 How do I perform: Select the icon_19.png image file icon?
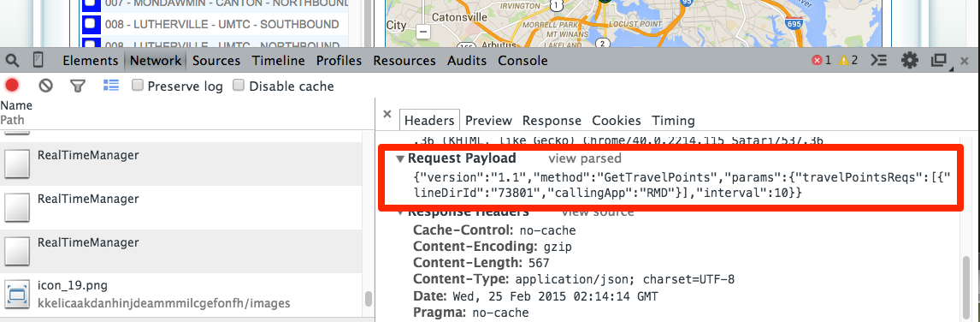point(17,295)
